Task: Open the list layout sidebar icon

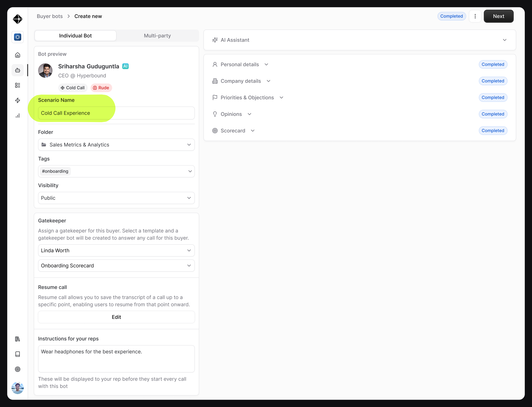Action: click(18, 85)
